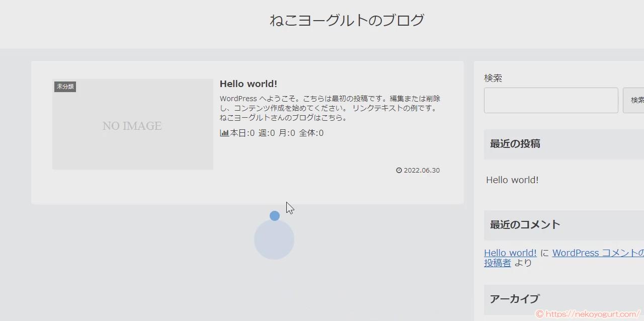This screenshot has height=321, width=644.
Task: Click the bar chart view-counter icon
Action: point(224,133)
